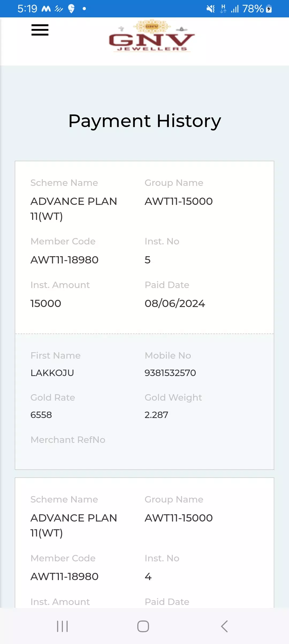Tap the Merchant RefNo label
Viewport: 289px width, 644px height.
click(68, 440)
